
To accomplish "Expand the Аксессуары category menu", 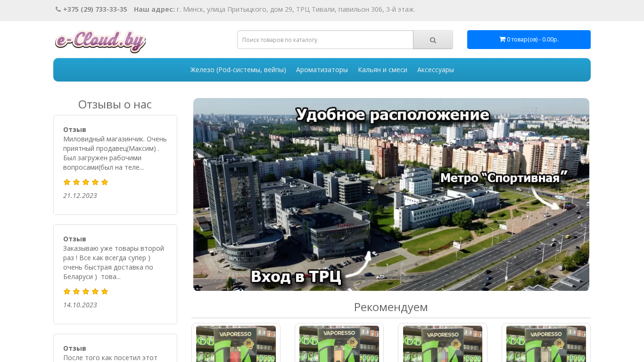I will click(435, 70).
